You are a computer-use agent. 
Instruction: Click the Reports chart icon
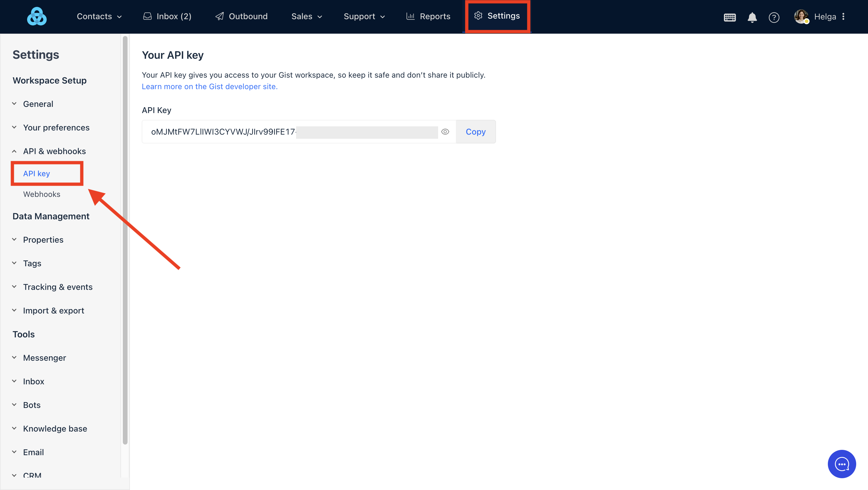(410, 16)
